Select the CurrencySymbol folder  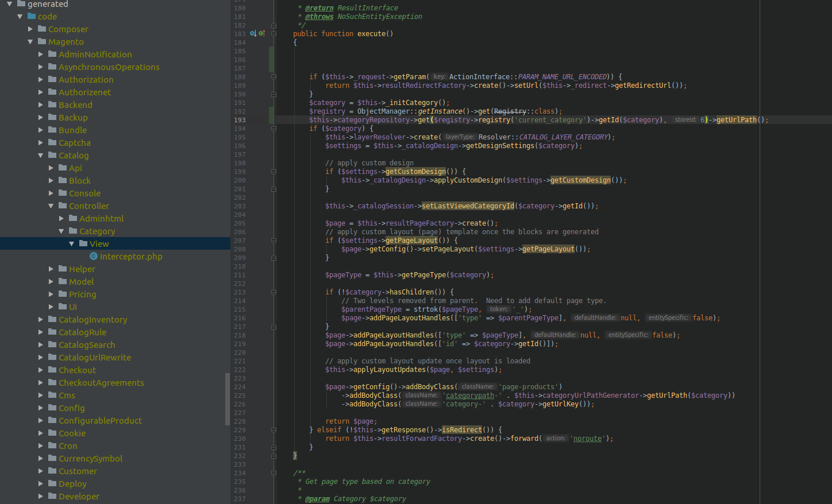(90, 459)
